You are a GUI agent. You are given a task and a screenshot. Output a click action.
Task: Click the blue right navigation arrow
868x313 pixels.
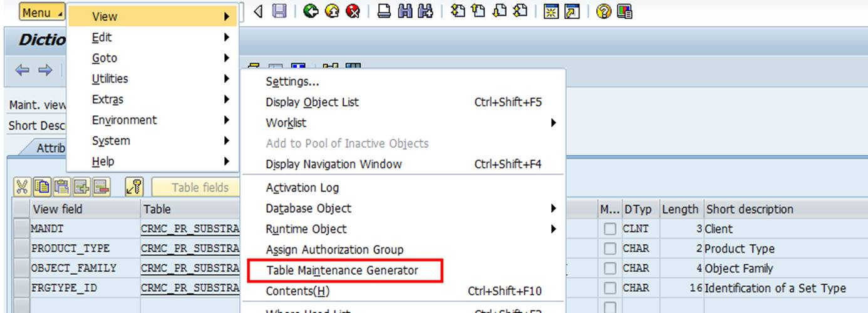point(45,70)
